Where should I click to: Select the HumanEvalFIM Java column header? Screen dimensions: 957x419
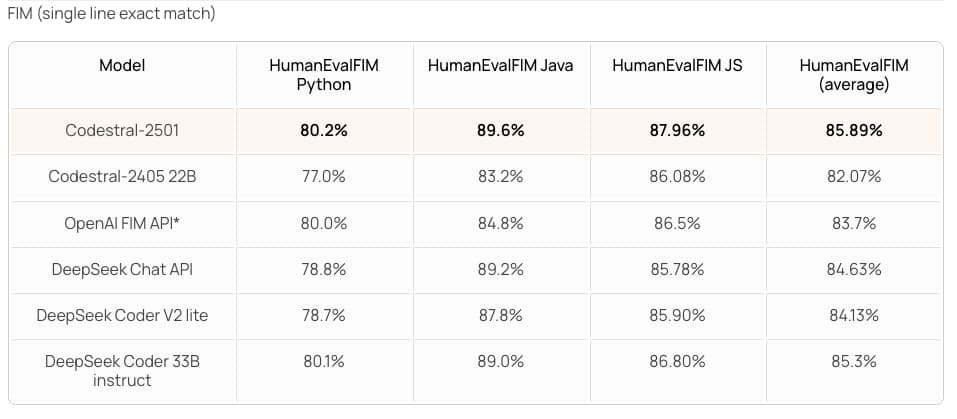[500, 66]
